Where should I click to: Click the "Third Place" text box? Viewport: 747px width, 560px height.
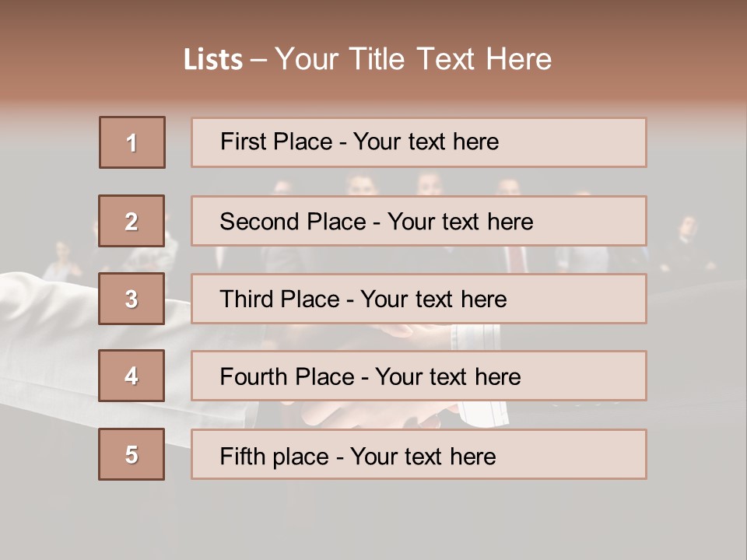(x=419, y=299)
